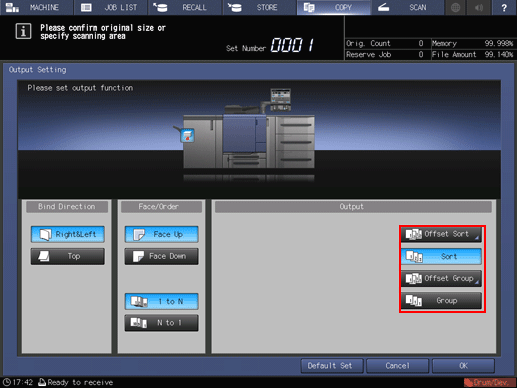Expand the Offset Group option
517x388 pixels.
coord(441,278)
